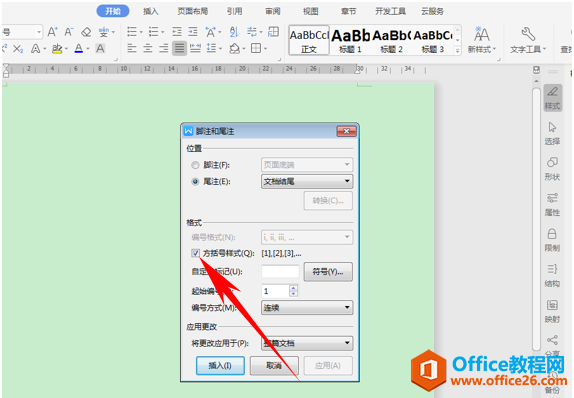Select the 脚注(F) footnote radio button
Screen dimensions: 574x398
coord(195,165)
